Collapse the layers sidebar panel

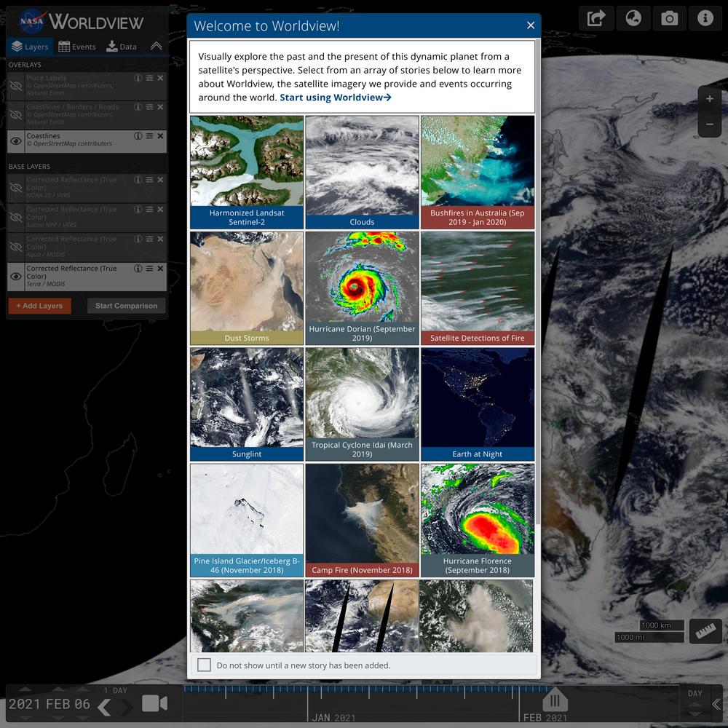click(157, 46)
